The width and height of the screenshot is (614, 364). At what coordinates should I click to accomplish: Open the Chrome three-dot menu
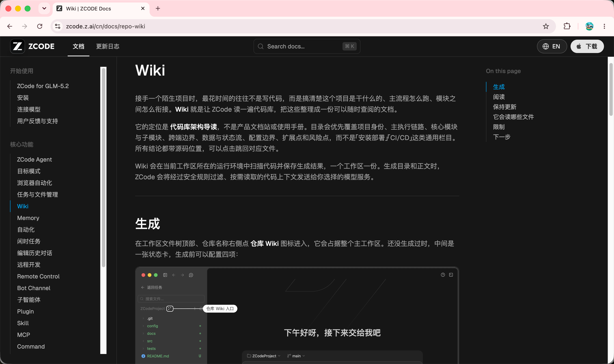[604, 26]
